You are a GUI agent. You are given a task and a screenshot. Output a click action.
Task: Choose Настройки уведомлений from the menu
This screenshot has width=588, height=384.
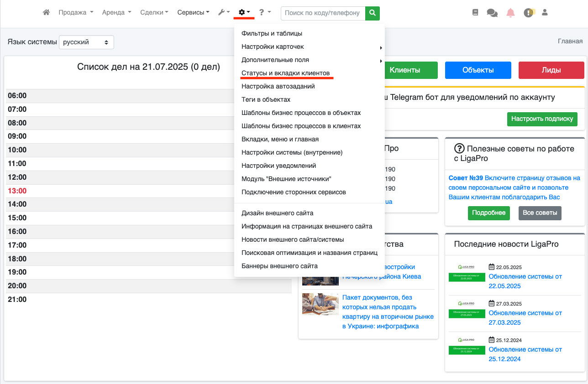(x=278, y=166)
